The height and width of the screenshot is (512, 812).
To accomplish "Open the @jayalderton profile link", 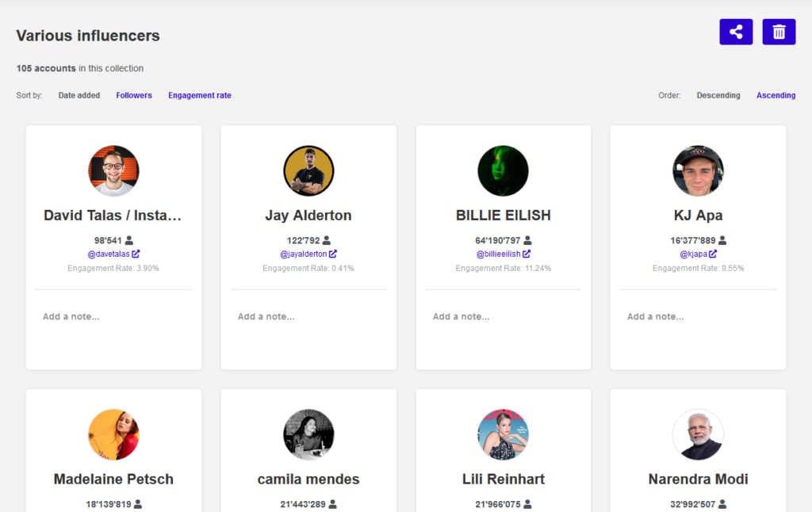I will 304,254.
